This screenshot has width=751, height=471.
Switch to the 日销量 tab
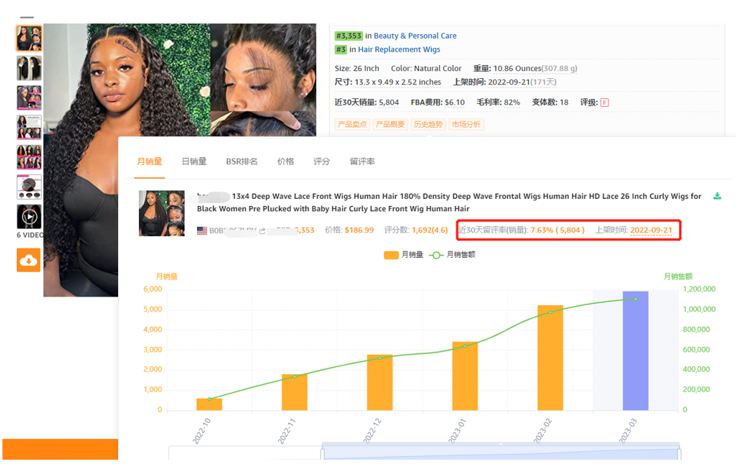pos(194,161)
